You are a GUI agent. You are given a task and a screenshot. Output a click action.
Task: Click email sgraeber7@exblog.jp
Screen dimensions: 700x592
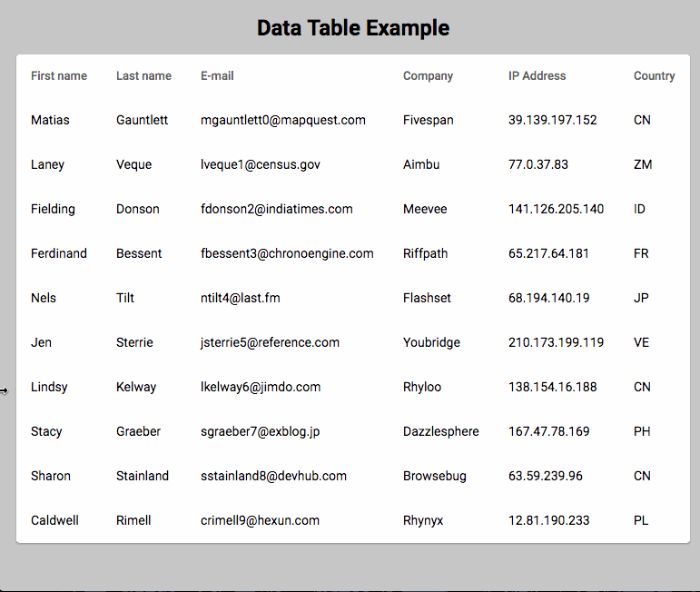click(261, 431)
